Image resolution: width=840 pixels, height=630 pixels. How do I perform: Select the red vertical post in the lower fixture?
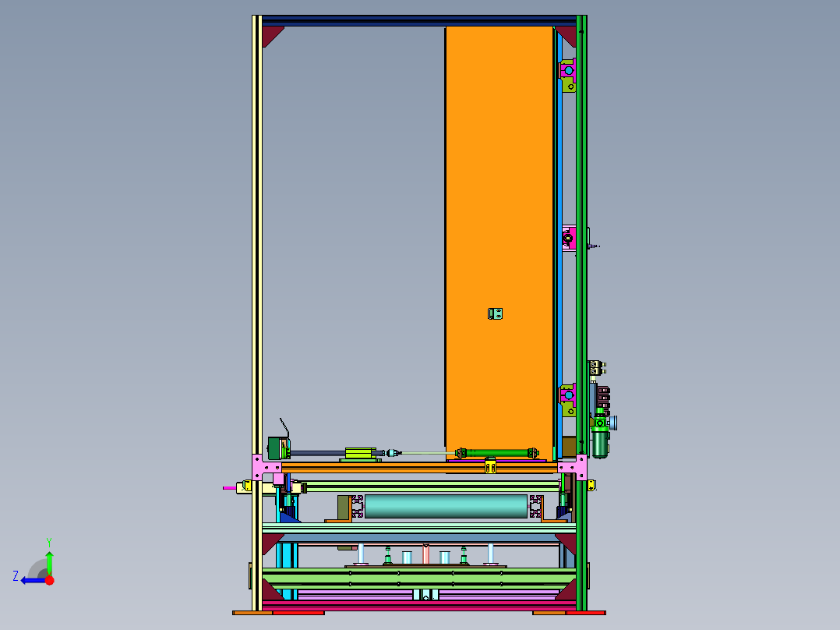(x=426, y=554)
